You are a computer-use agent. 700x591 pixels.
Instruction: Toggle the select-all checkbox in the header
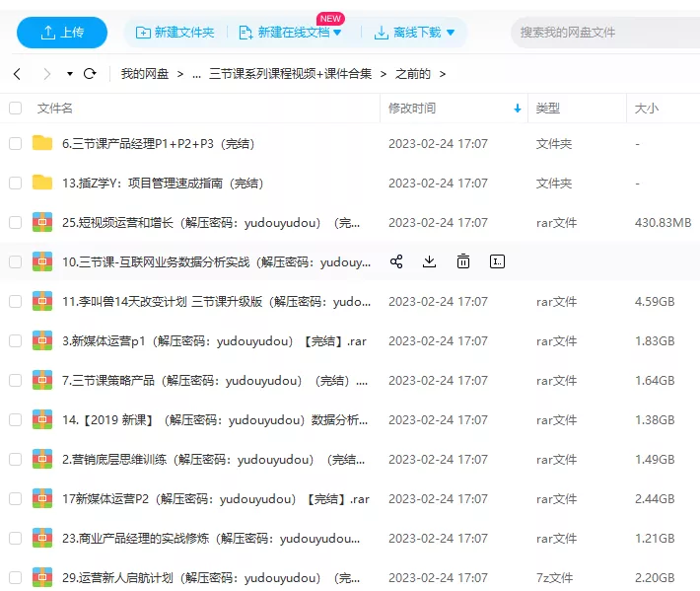tap(15, 108)
